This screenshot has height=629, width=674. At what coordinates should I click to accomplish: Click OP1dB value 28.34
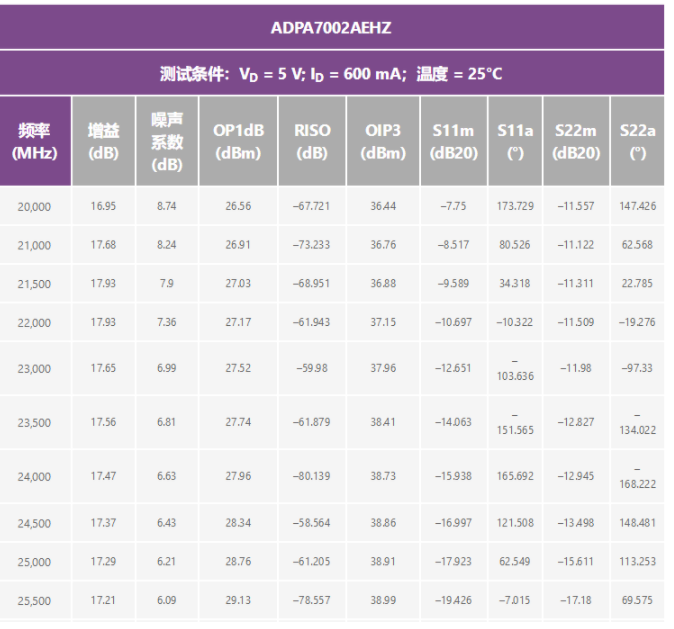click(238, 523)
